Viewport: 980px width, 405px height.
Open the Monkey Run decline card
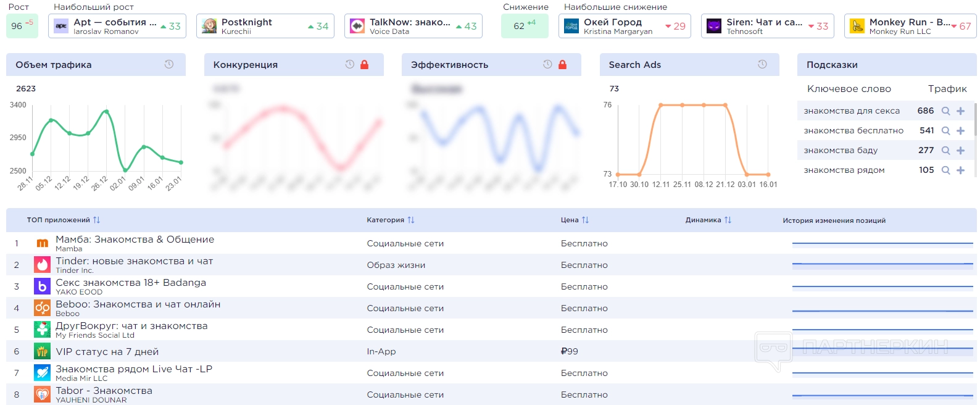[910, 26]
